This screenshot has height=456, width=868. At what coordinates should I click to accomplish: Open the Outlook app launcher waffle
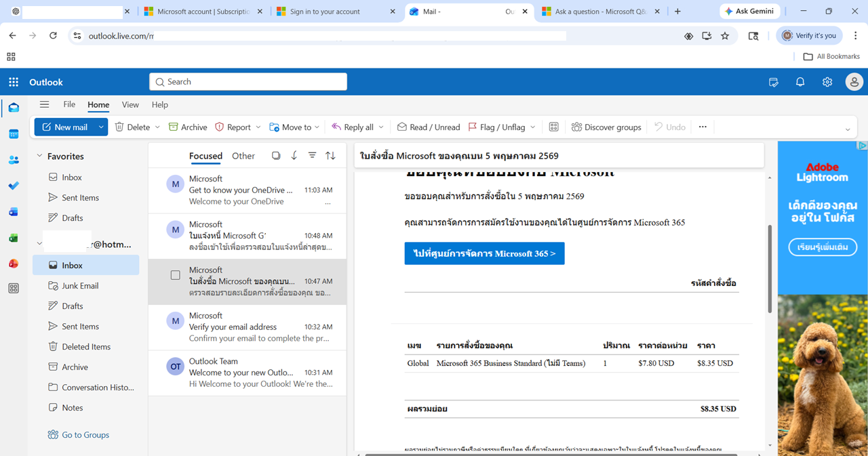click(14, 82)
